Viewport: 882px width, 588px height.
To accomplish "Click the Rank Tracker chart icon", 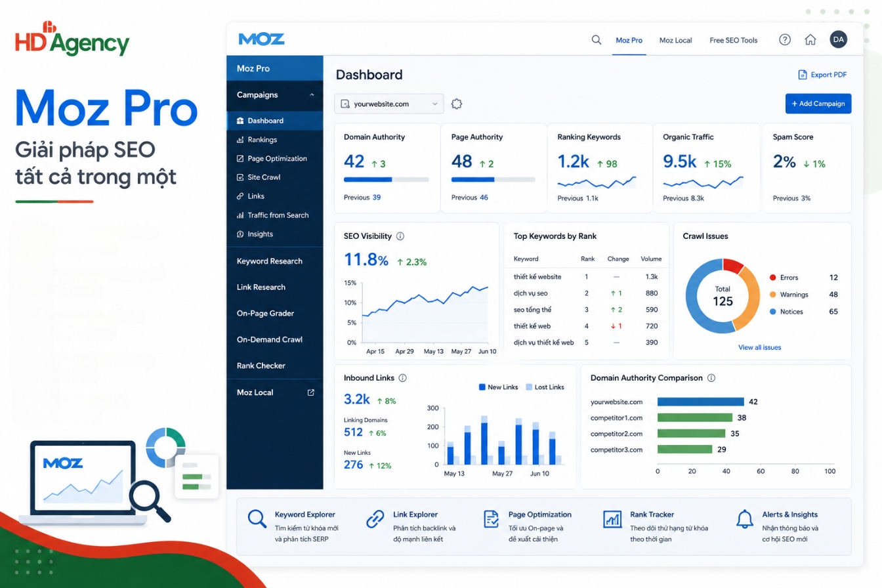I will [x=612, y=519].
